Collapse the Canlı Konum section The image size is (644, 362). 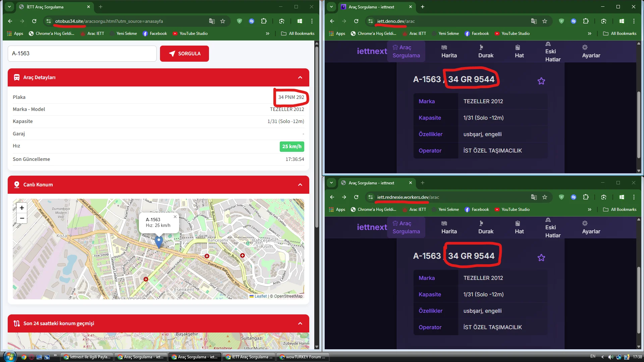click(x=300, y=185)
